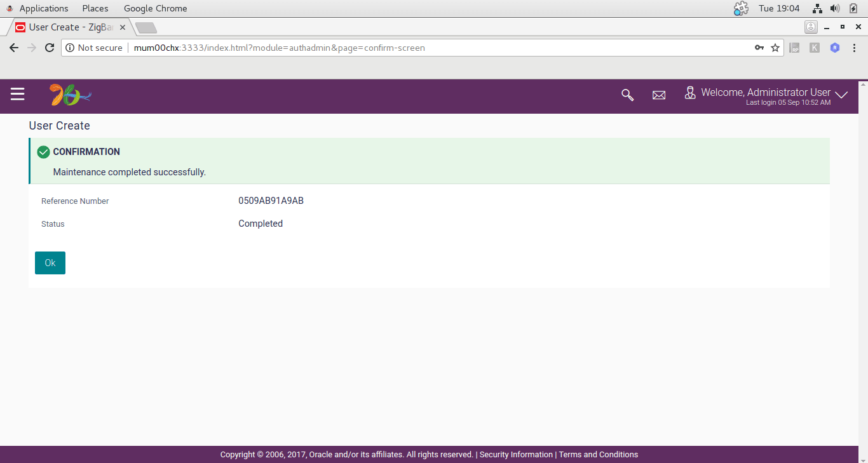Open the Applications menu
Viewport: 868px width, 463px height.
click(x=44, y=8)
